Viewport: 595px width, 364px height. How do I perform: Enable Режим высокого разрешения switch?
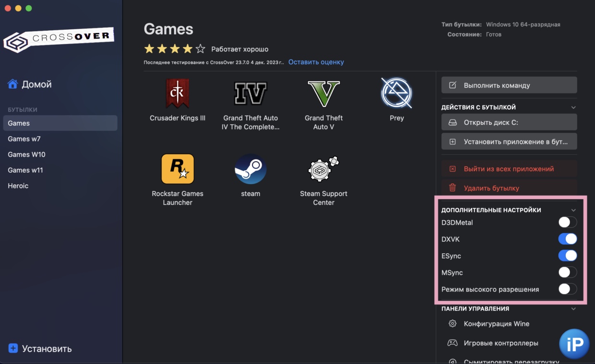567,289
